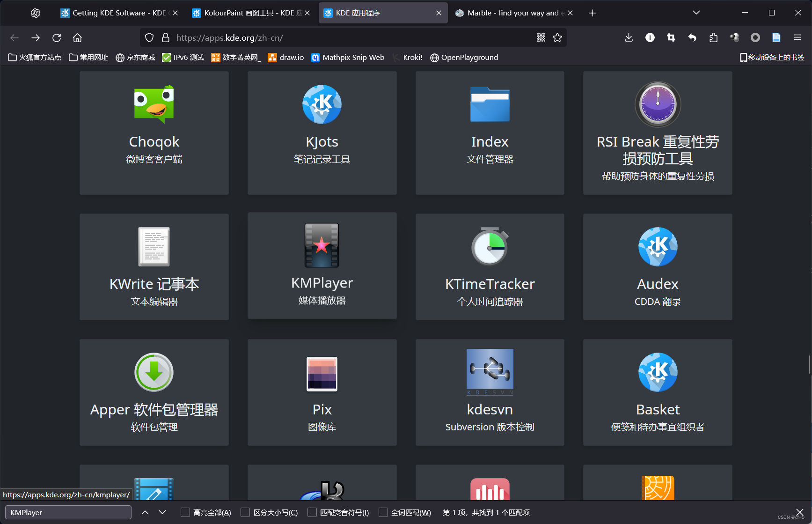Click find next match arrow
Screen dimensions: 812x524
point(162,512)
